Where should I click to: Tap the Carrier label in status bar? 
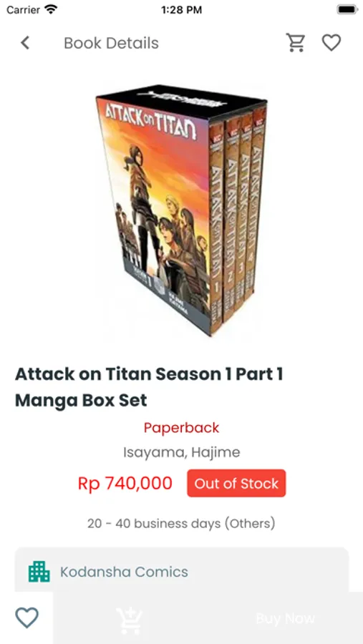23,9
